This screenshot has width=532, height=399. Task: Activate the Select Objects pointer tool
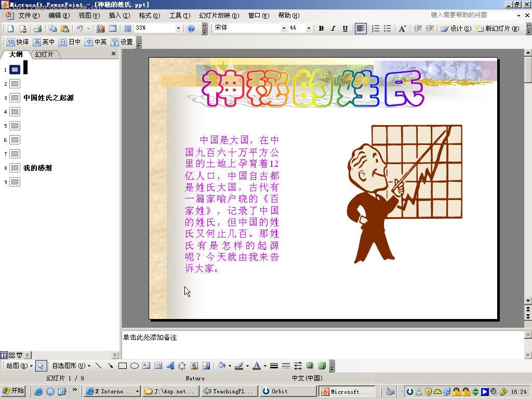[41, 365]
